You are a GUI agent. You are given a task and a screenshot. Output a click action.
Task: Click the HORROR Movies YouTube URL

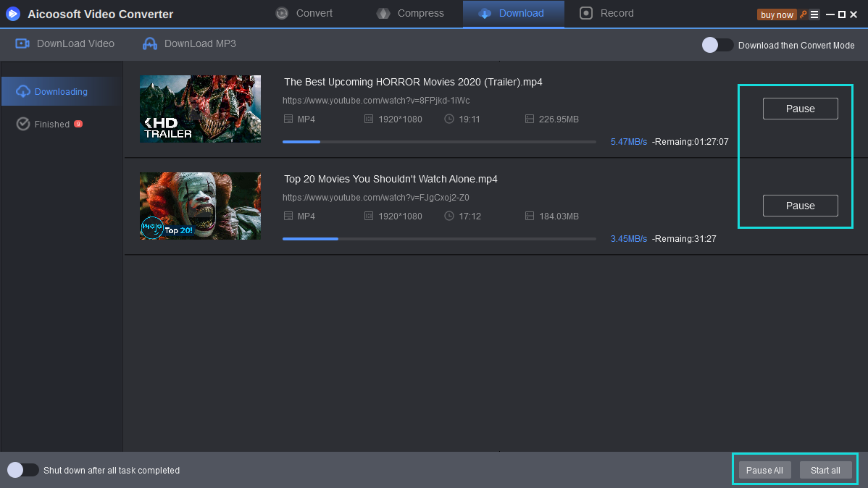(376, 100)
